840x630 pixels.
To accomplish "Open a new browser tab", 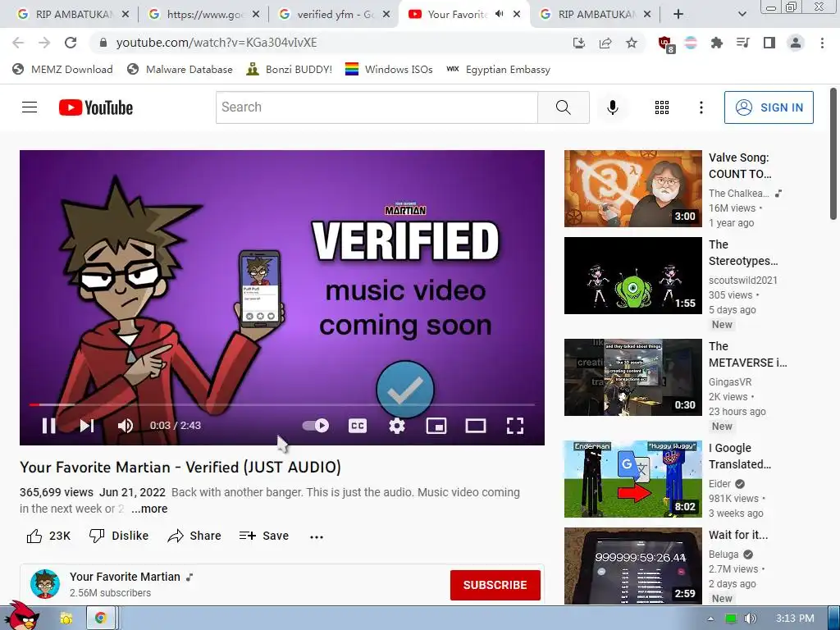I will tap(678, 14).
